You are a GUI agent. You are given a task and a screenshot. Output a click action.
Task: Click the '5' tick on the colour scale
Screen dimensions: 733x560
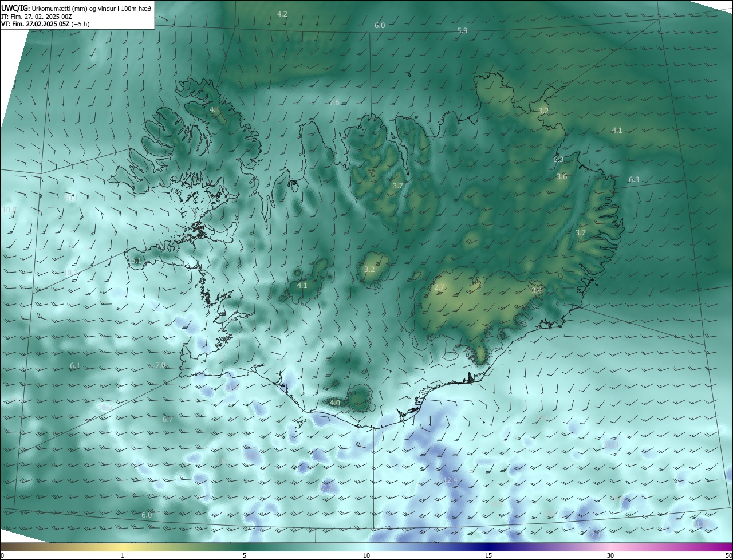click(245, 555)
